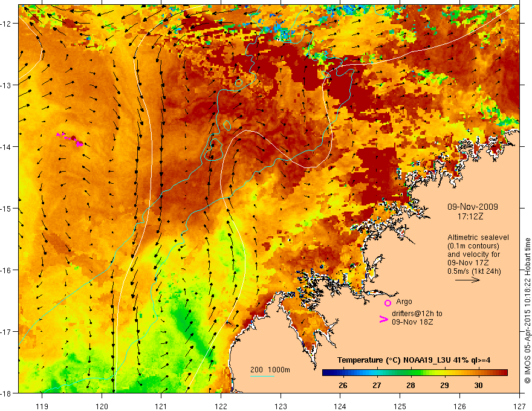Click latitude axis label -17
Image resolution: width=532 pixels, height=411 pixels.
[7, 332]
